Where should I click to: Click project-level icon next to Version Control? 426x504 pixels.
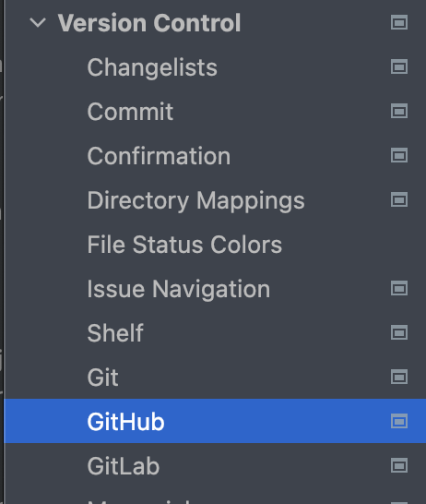pyautogui.click(x=399, y=22)
